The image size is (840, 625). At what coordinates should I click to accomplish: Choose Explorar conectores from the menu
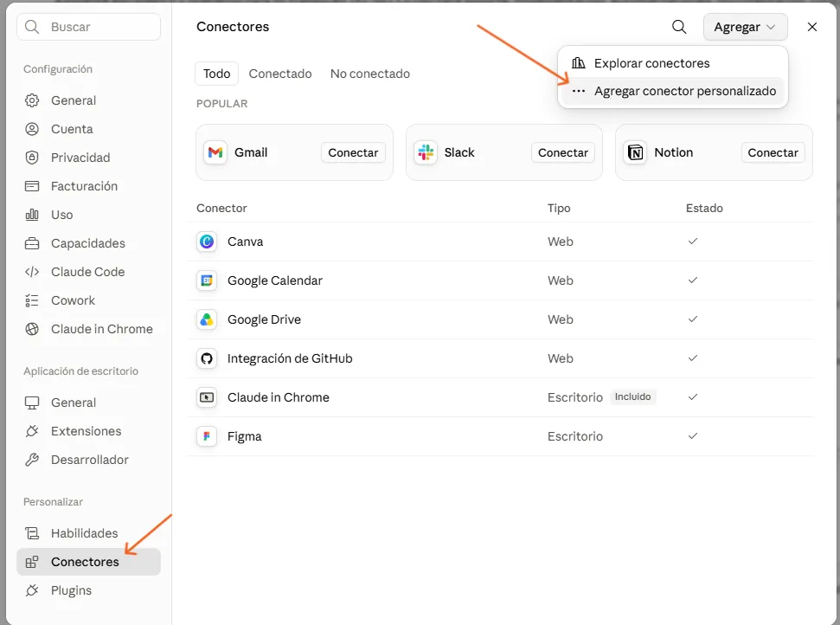(x=672, y=63)
